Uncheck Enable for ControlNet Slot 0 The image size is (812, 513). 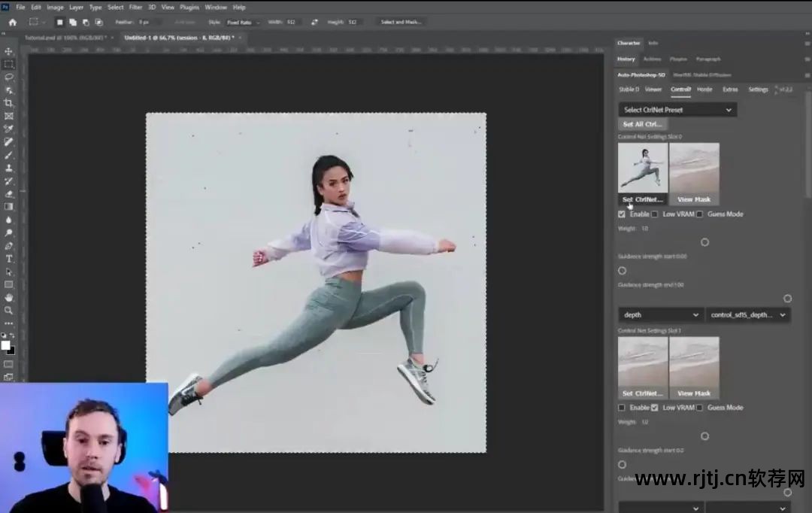tap(622, 214)
